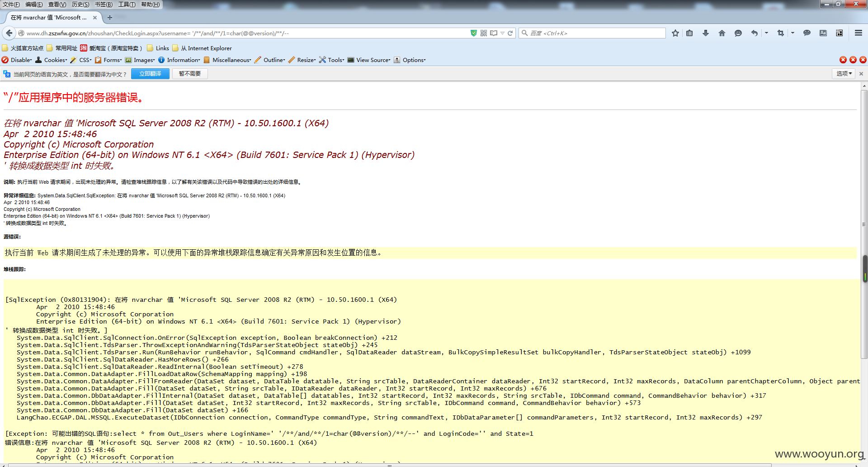Image resolution: width=868 pixels, height=467 pixels.
Task: Open the Miscellaneous developer menu
Action: (x=227, y=60)
